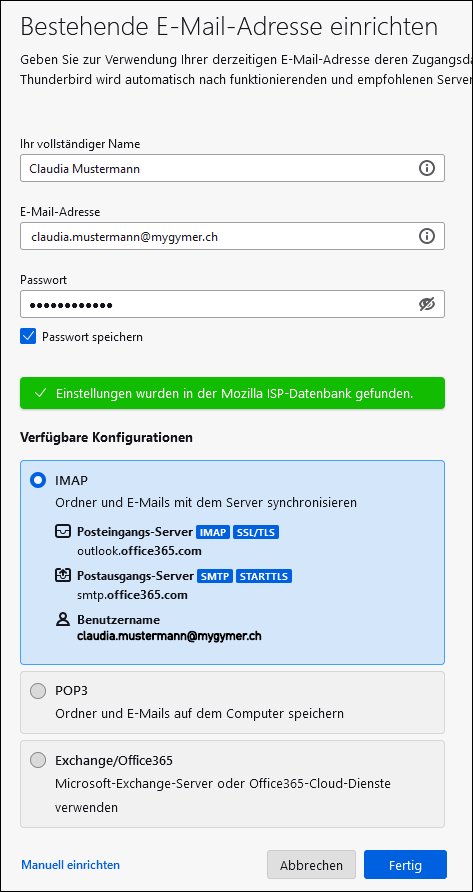Click the checkmark icon in the green banner

40,393
